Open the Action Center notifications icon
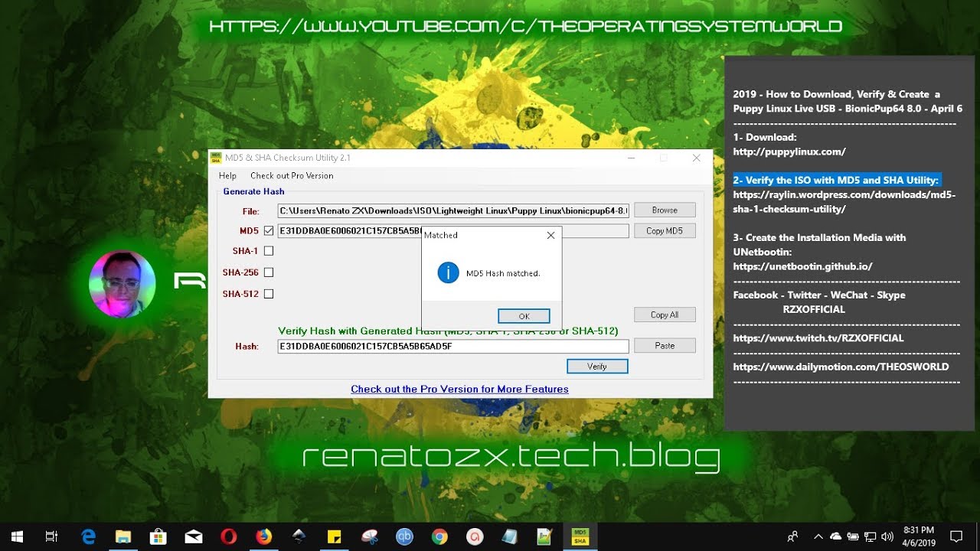 click(x=956, y=536)
